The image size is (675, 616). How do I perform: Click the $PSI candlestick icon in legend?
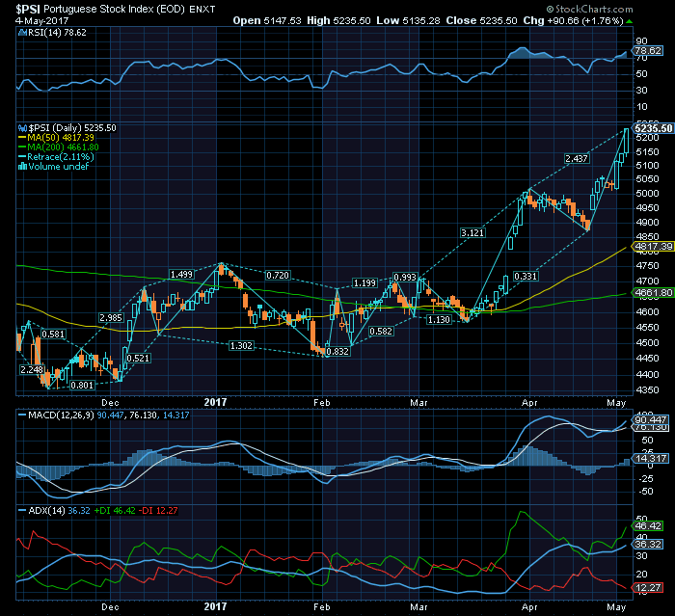pyautogui.click(x=23, y=128)
